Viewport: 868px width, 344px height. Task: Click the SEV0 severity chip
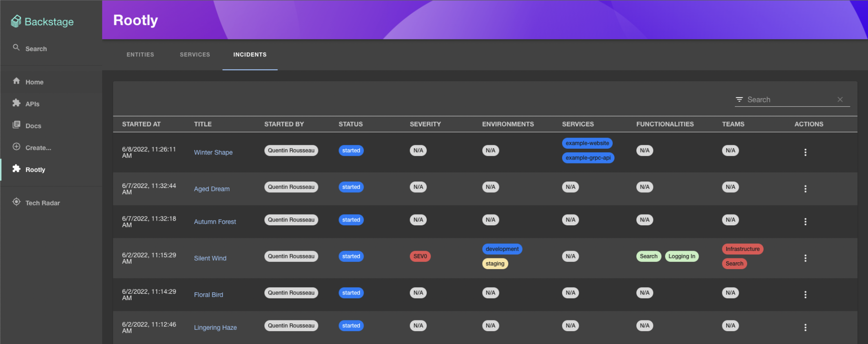point(420,256)
